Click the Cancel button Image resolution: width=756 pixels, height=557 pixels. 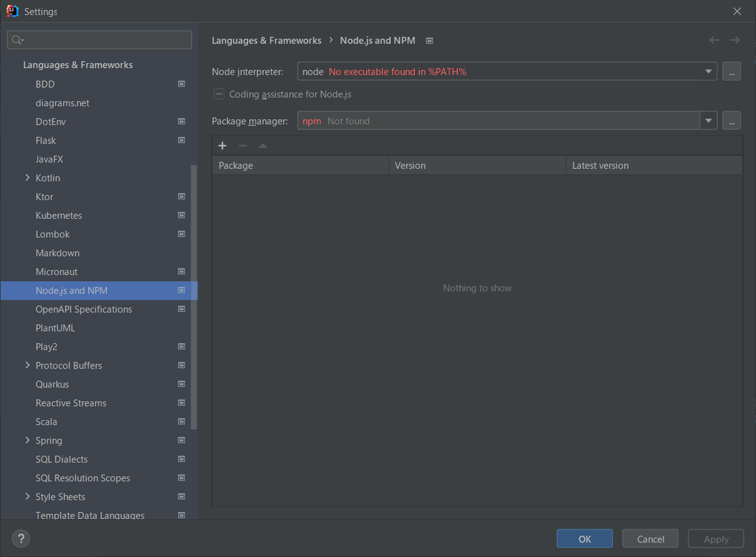651,539
